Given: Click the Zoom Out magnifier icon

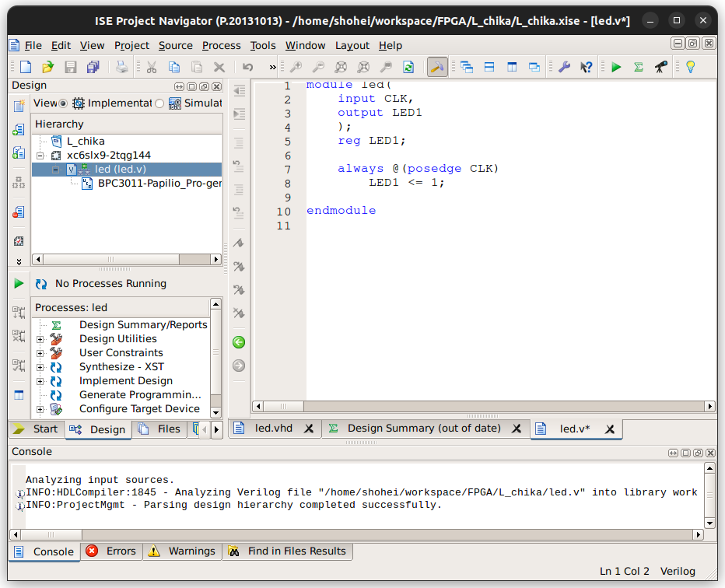Looking at the screenshot, I should [x=318, y=67].
